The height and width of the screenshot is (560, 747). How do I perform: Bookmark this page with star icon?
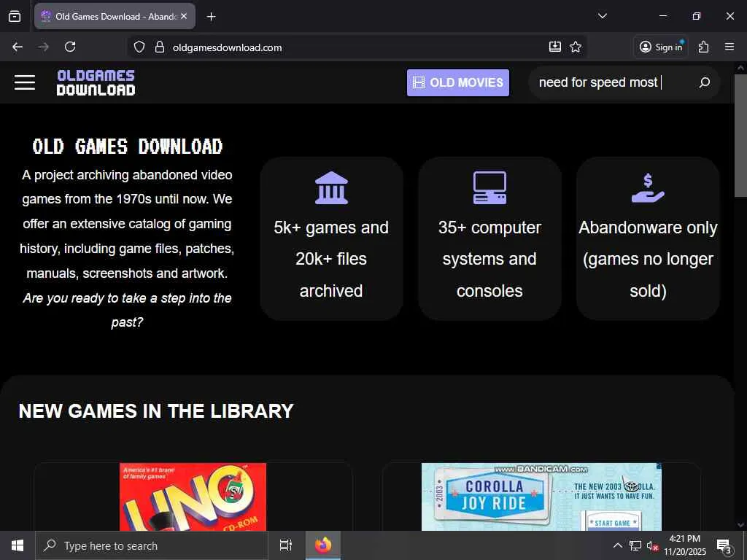(576, 47)
